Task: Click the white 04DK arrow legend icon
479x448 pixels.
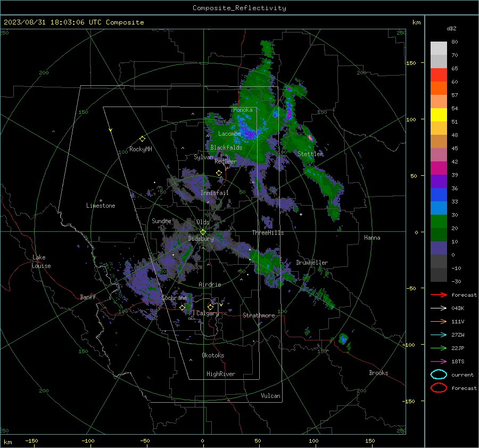Action: (439, 308)
